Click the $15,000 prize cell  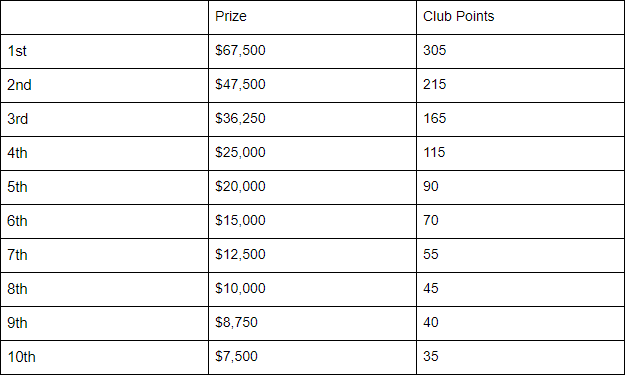pyautogui.click(x=312, y=221)
